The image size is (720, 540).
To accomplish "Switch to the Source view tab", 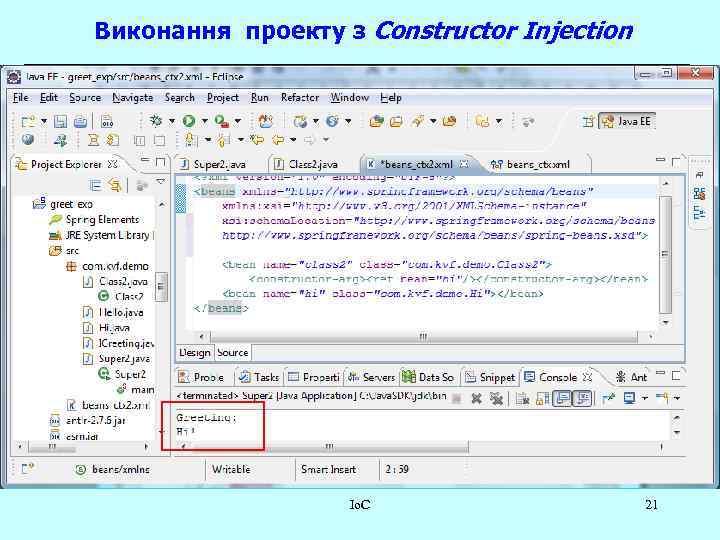I will pyautogui.click(x=233, y=353).
